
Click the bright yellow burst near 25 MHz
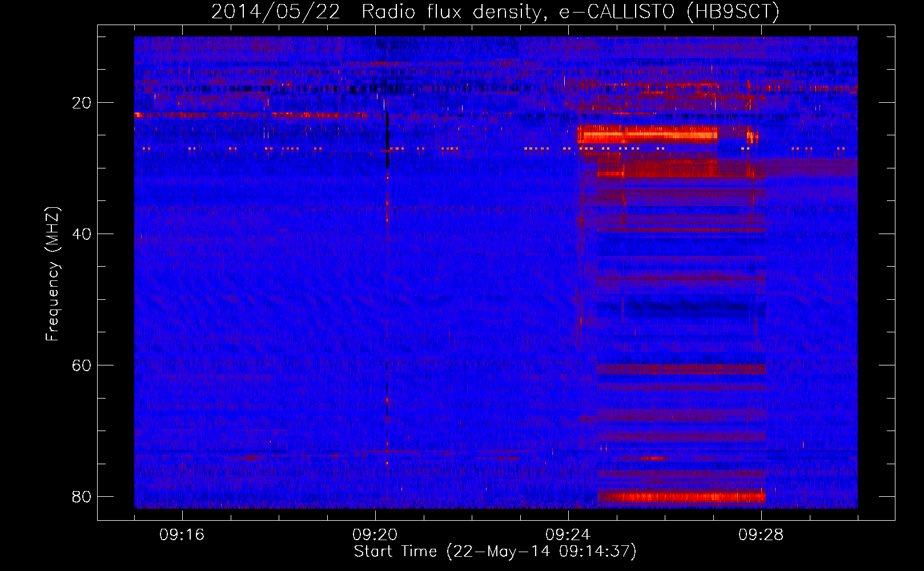pyautogui.click(x=647, y=135)
